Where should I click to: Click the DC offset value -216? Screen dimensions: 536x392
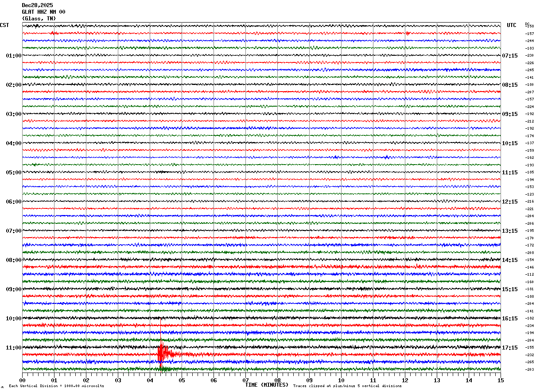tap(529, 201)
